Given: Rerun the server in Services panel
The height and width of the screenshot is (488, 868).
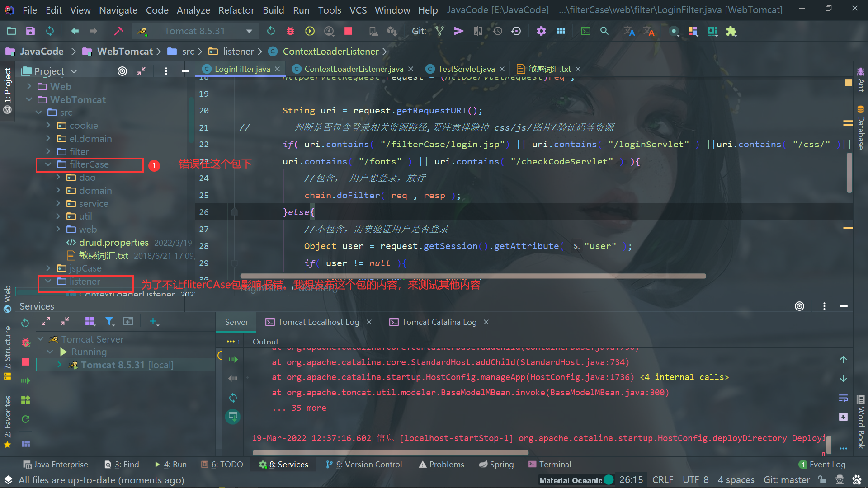Looking at the screenshot, I should (x=25, y=323).
